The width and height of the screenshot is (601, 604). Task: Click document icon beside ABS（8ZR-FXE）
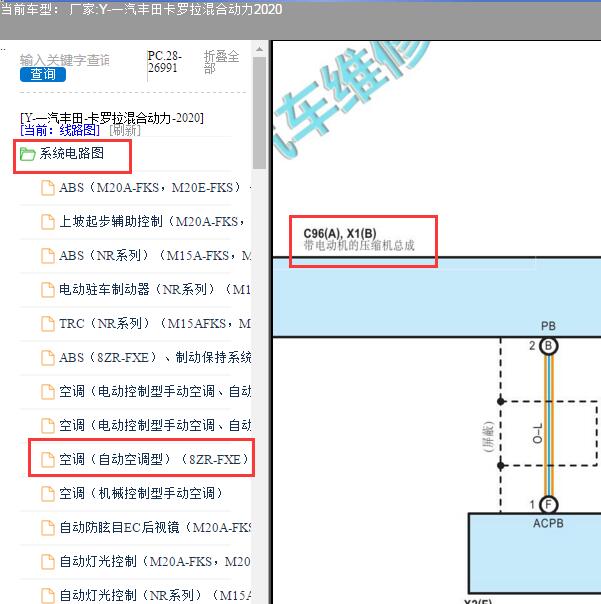pos(48,357)
